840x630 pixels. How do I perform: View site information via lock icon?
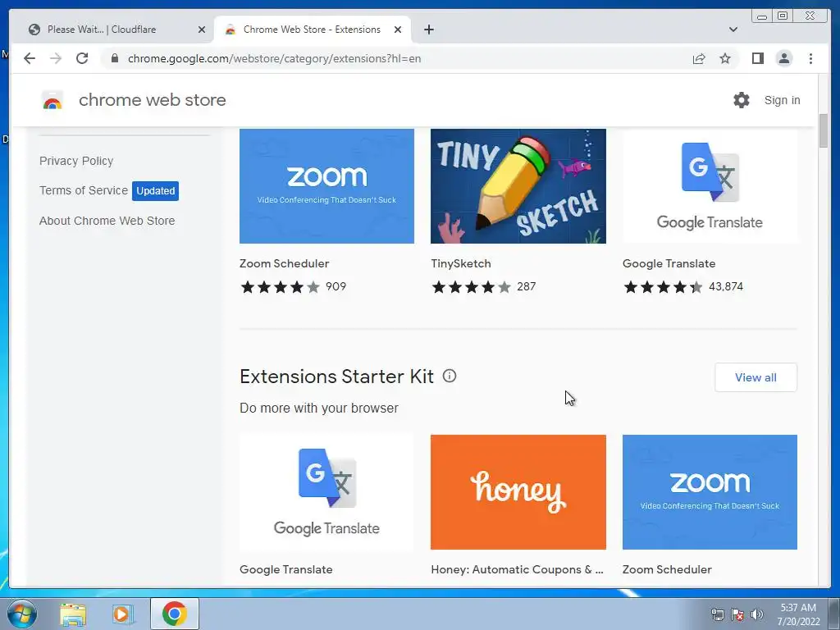pos(115,58)
